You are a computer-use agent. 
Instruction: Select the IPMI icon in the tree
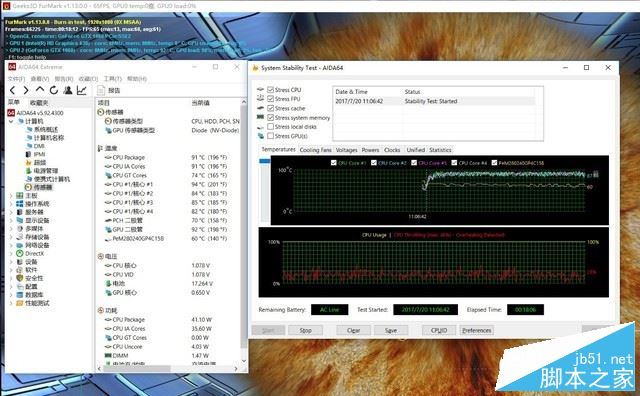28,154
